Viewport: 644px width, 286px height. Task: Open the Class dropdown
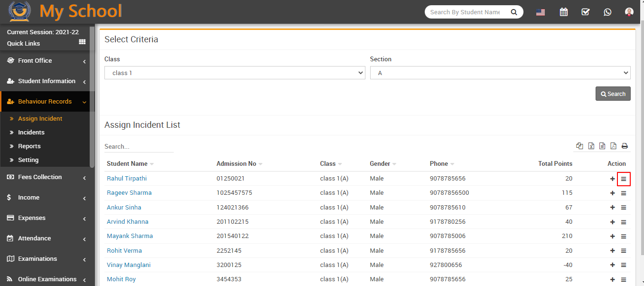click(234, 73)
